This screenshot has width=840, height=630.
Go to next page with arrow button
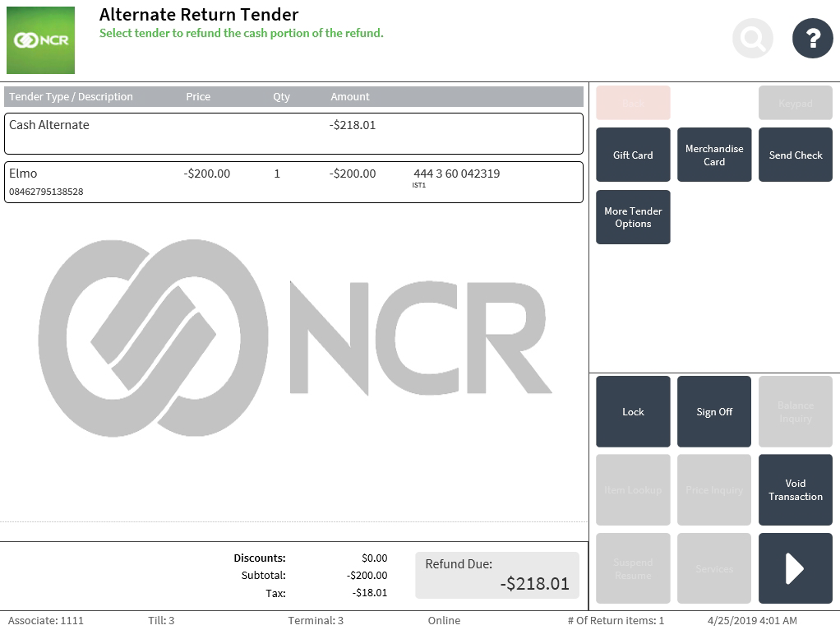click(795, 568)
